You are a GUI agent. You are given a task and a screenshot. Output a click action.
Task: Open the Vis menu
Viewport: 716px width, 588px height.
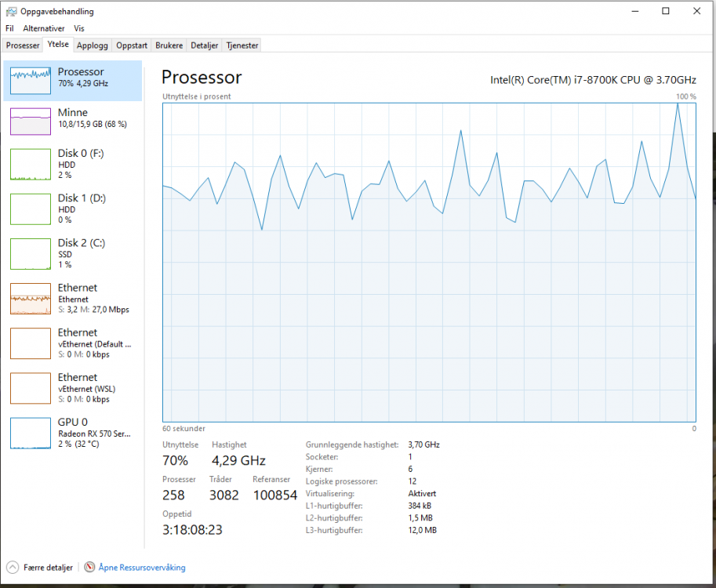[79, 28]
